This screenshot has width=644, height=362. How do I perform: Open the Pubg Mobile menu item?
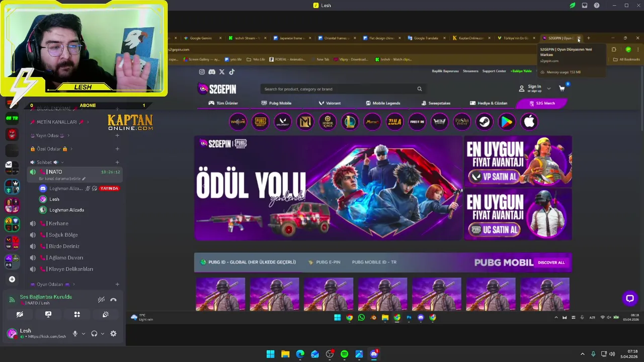pyautogui.click(x=276, y=103)
